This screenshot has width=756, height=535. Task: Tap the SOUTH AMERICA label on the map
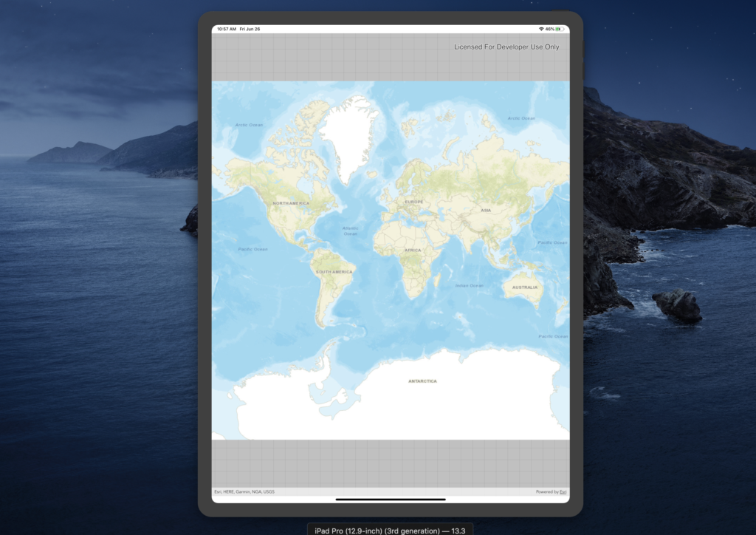tap(334, 272)
